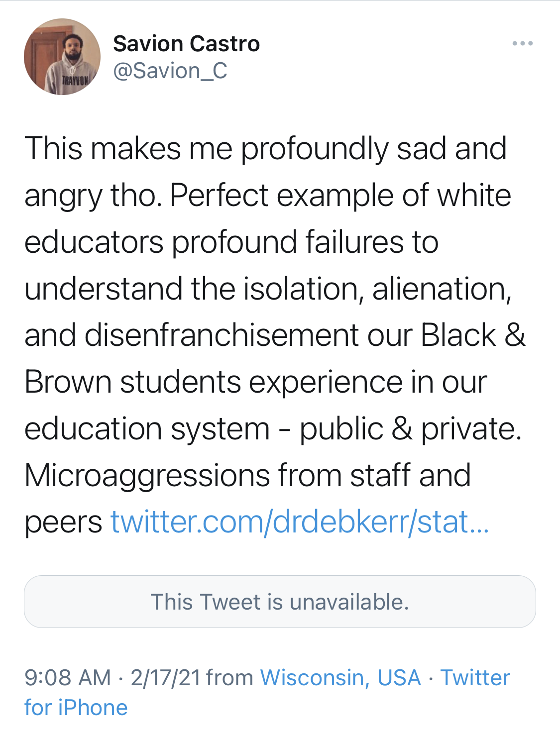
Task: Select the @Savion_C handle
Action: 170,71
